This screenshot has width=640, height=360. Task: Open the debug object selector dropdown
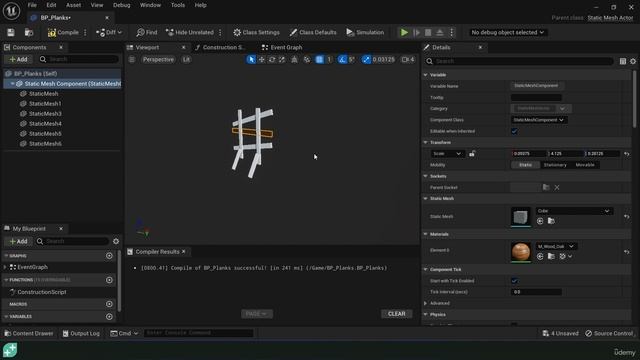(x=507, y=33)
